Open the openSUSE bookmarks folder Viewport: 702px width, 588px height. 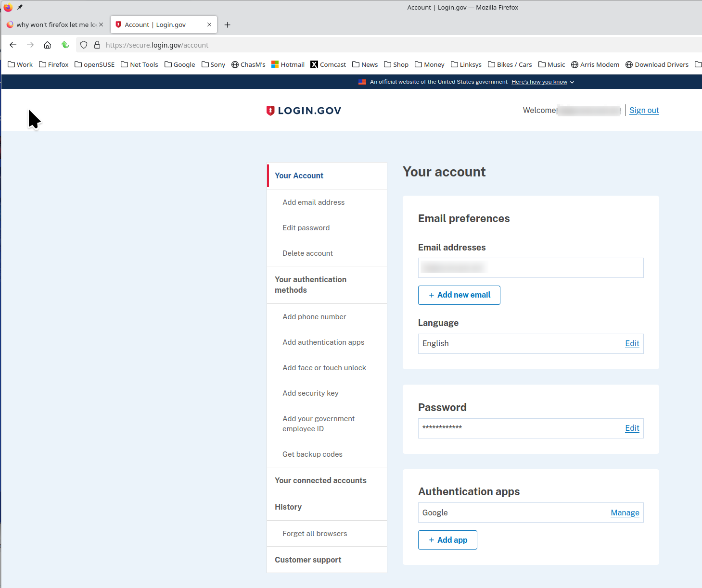click(x=95, y=64)
